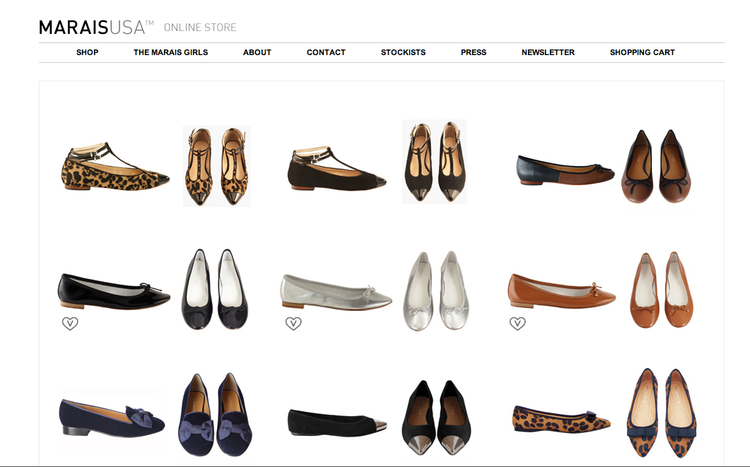The width and height of the screenshot is (750, 467).
Task: Click heart icon under silver ballet flat
Action: coord(293,323)
